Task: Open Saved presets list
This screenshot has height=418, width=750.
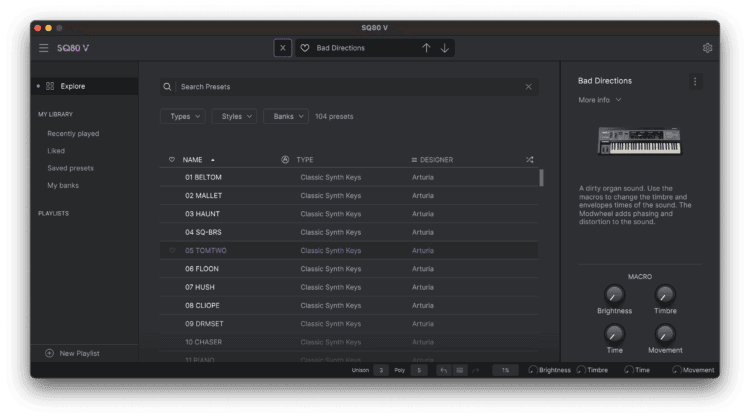Action: [70, 168]
